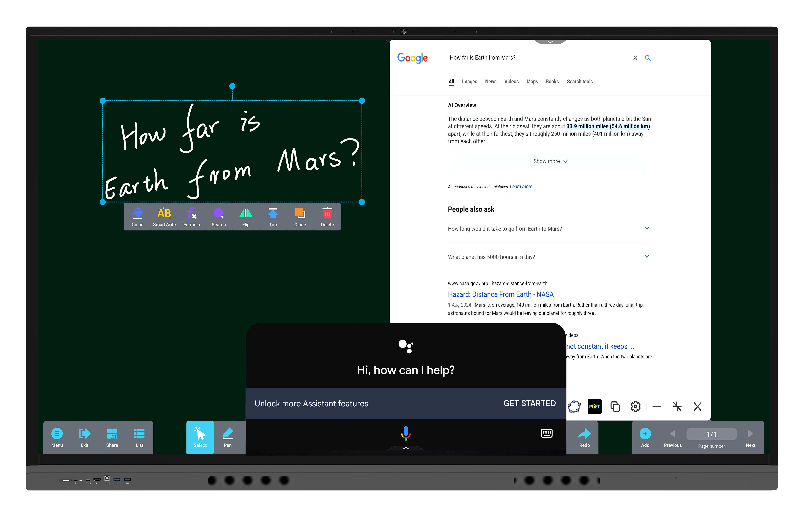Click the rotation handle above the selection
The height and width of the screenshot is (517, 812).
232,86
